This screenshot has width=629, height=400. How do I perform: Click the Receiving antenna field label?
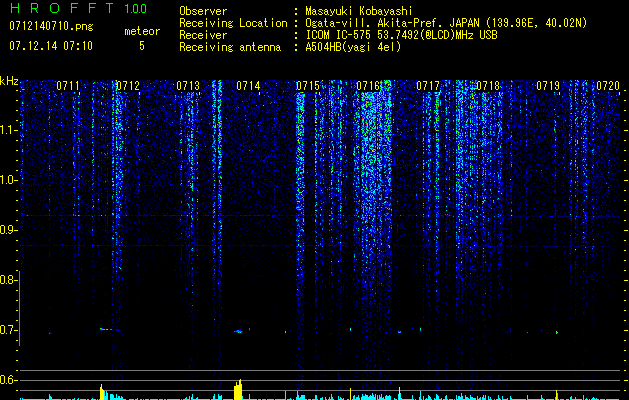coord(230,47)
